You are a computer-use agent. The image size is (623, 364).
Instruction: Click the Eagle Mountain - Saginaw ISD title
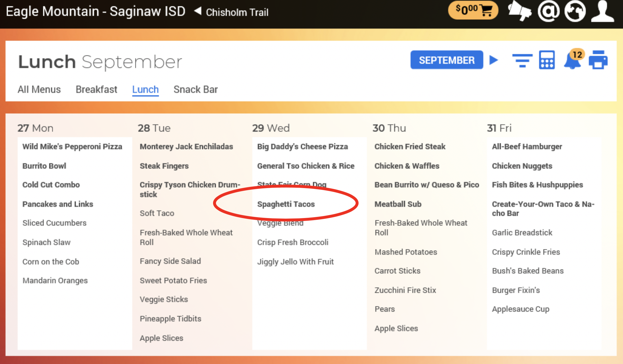(96, 12)
